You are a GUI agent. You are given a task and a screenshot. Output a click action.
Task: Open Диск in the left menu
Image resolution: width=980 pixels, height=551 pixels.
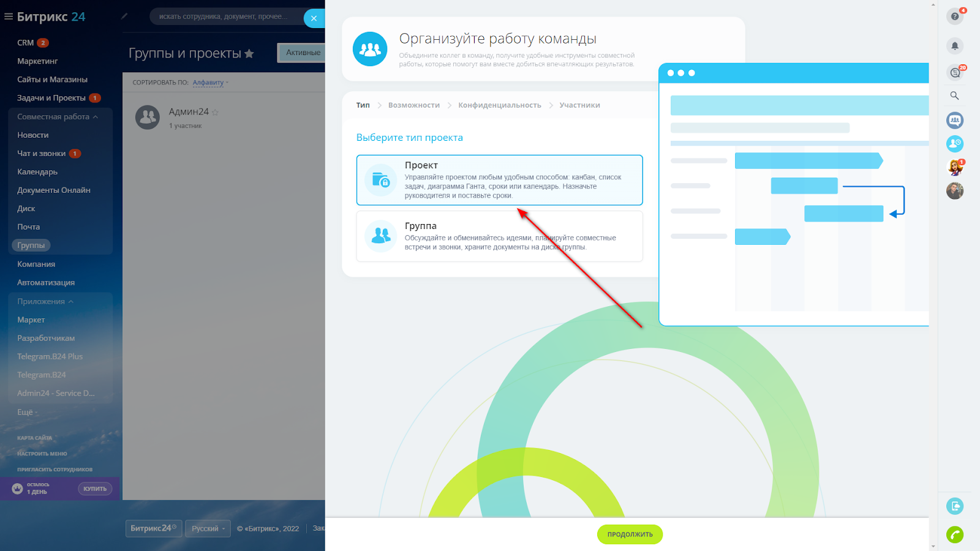[x=26, y=209]
